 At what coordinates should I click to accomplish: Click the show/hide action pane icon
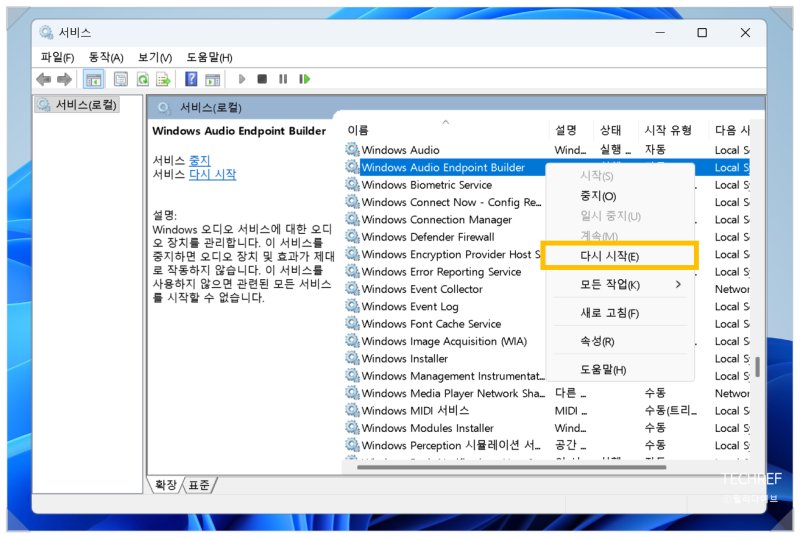[212, 79]
